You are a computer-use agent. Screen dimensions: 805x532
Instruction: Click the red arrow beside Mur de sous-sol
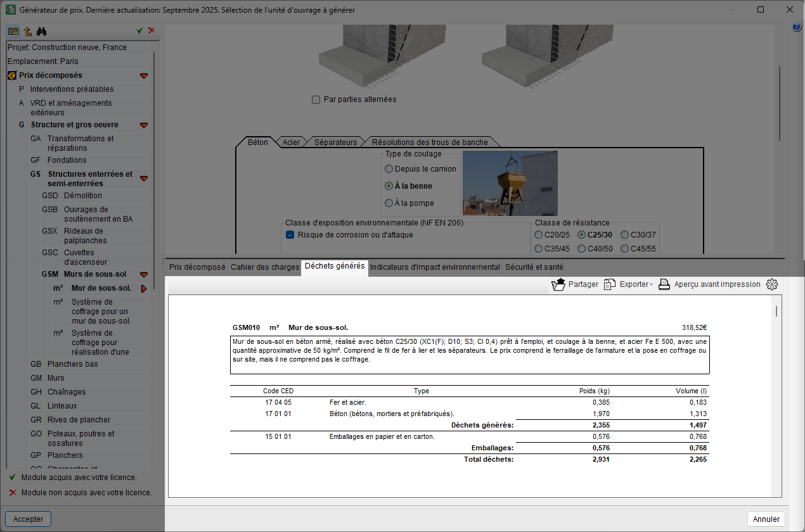(x=144, y=289)
